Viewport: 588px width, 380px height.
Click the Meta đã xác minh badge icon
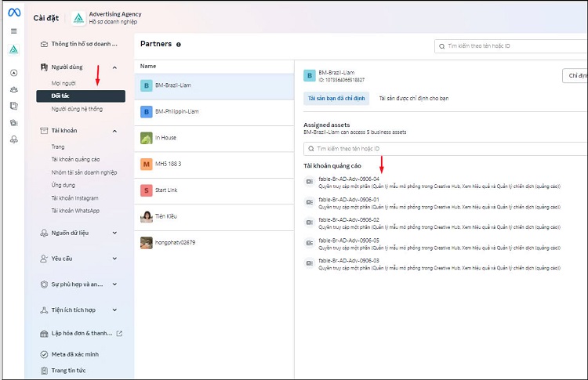tap(45, 354)
